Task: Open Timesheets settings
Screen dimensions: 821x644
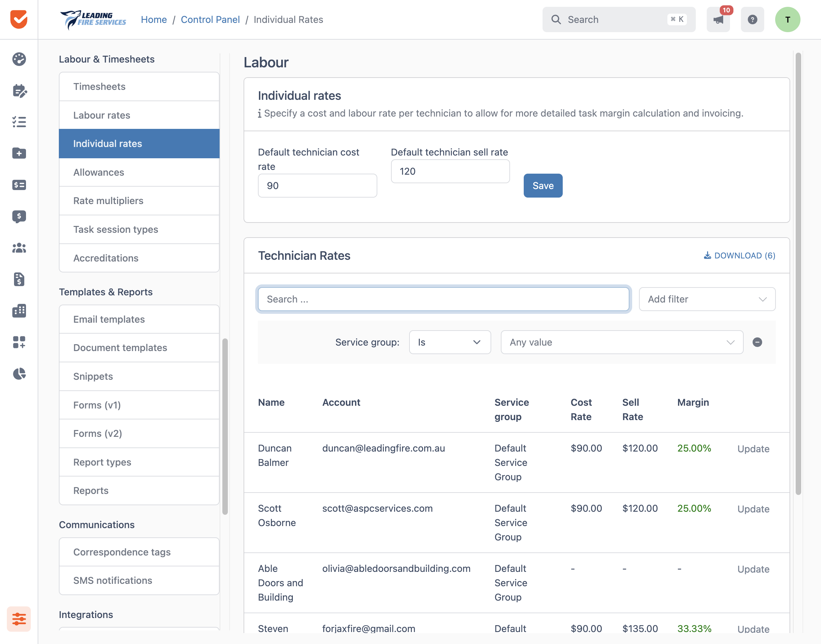Action: pyautogui.click(x=139, y=86)
